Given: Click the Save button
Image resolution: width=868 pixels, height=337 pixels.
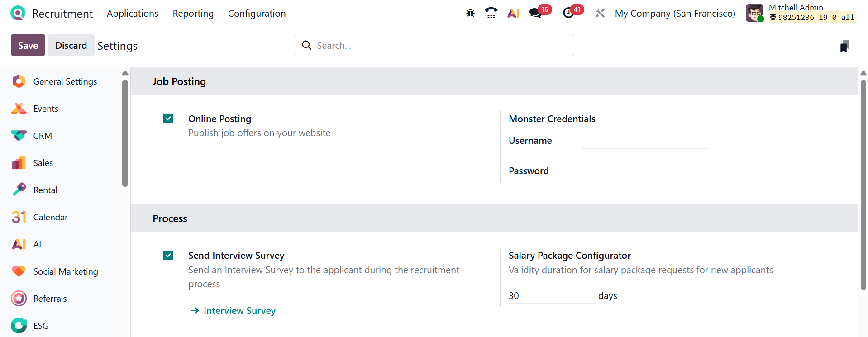Looking at the screenshot, I should [28, 45].
